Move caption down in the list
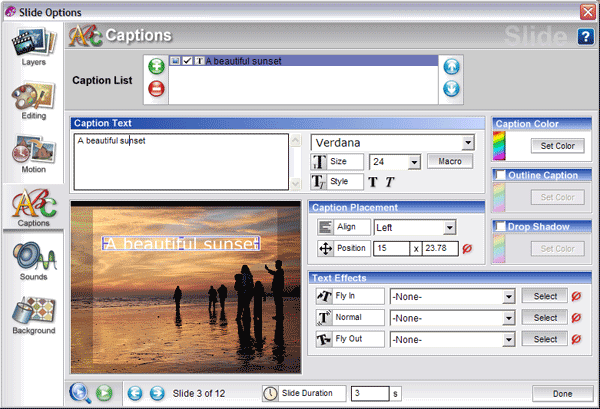 (451, 89)
